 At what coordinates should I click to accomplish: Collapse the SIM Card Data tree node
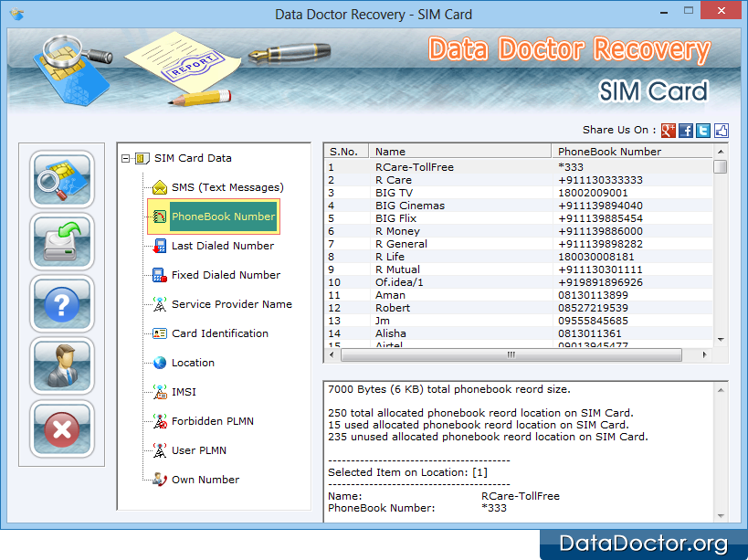(x=125, y=158)
